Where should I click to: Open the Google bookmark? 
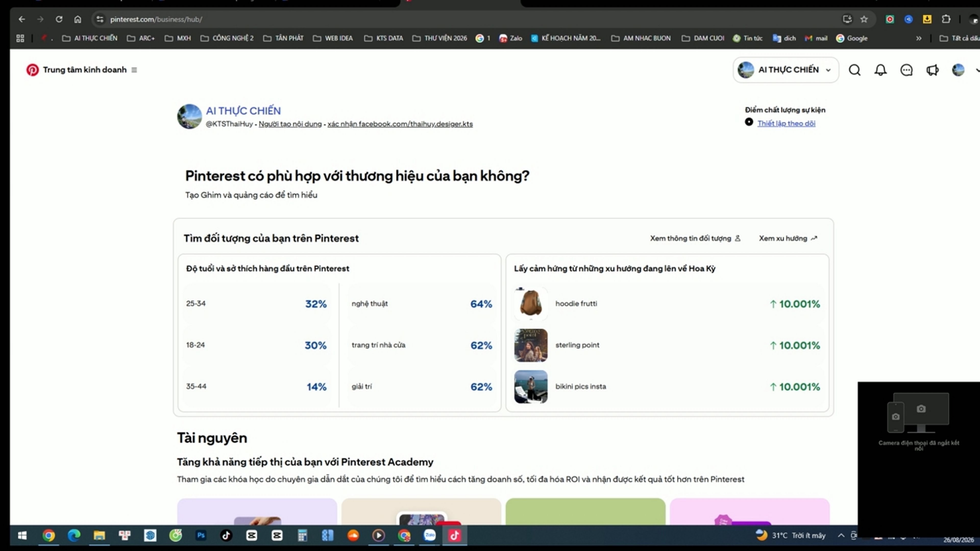(852, 38)
